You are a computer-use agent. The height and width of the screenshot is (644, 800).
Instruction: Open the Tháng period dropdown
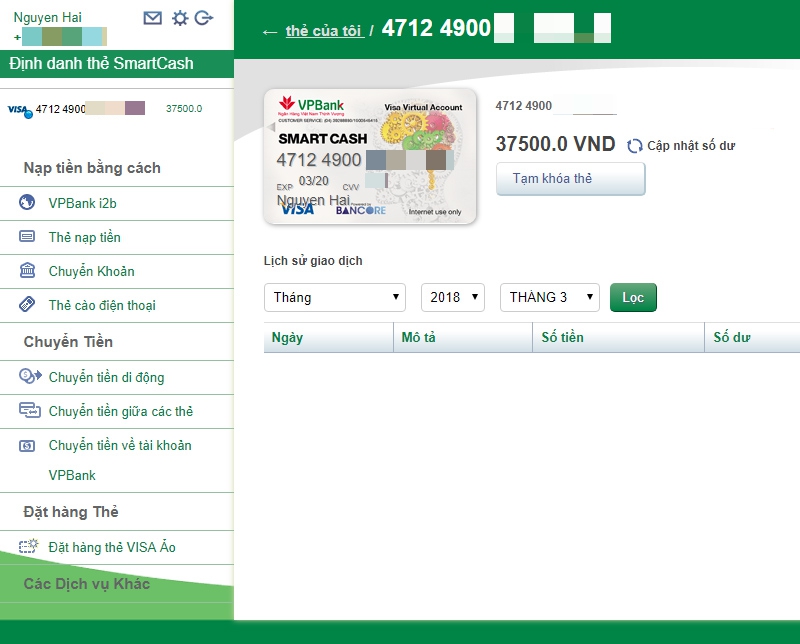coord(335,298)
